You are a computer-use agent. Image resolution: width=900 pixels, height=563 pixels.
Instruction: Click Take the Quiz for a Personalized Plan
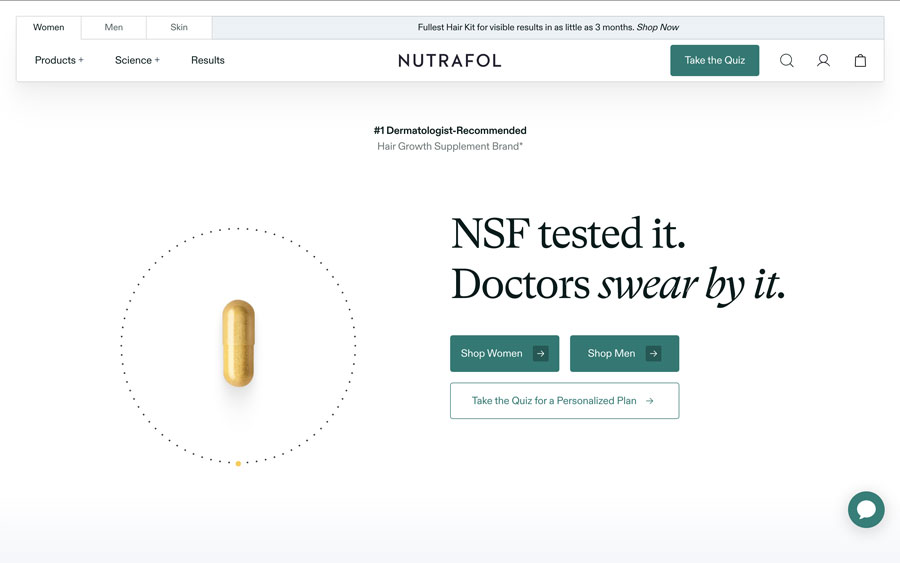(565, 401)
